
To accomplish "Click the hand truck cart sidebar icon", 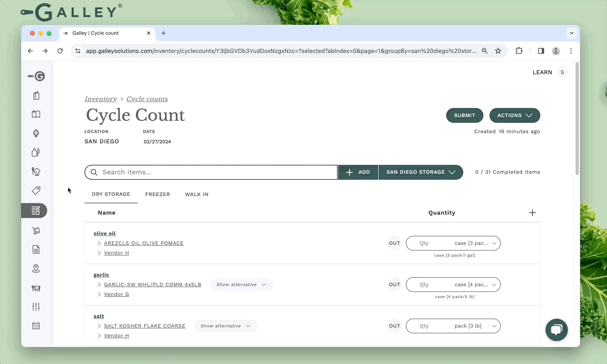I will click(36, 230).
